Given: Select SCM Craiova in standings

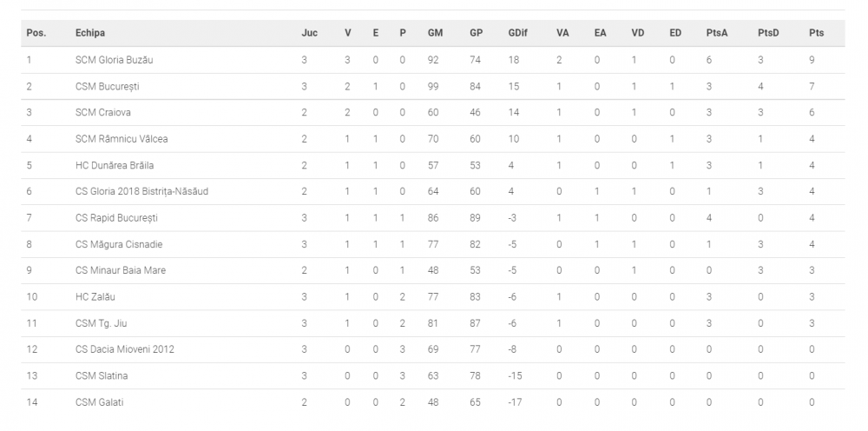Looking at the screenshot, I should pyautogui.click(x=433, y=112).
